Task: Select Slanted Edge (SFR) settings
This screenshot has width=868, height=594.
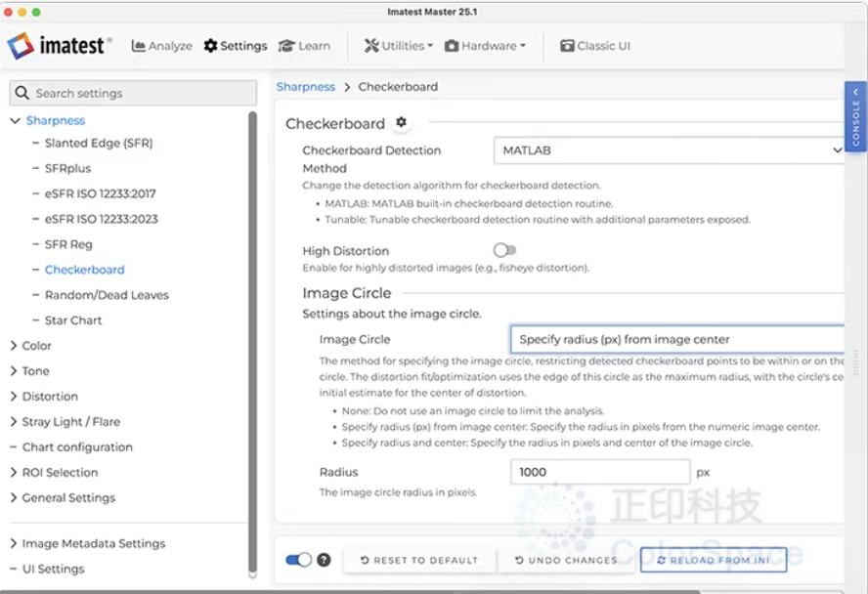Action: pos(99,144)
